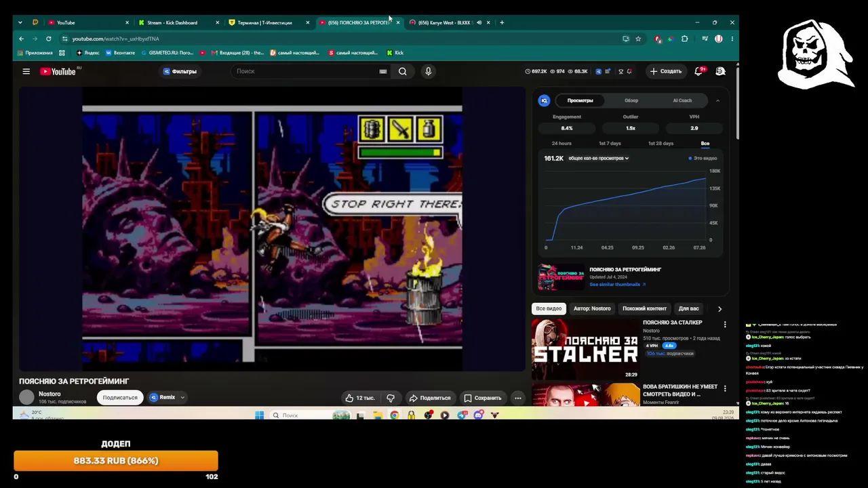Collapse the vidIQ panel with the chevron
This screenshot has height=488, width=868.
pyautogui.click(x=717, y=100)
